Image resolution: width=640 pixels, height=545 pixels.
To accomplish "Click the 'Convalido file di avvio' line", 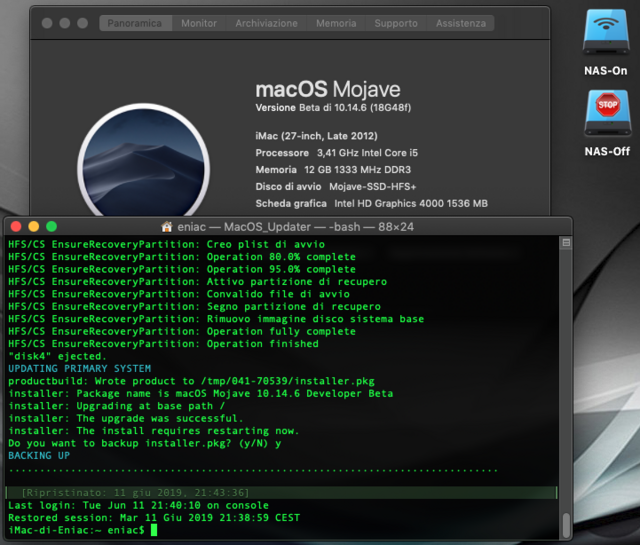I will [179, 294].
